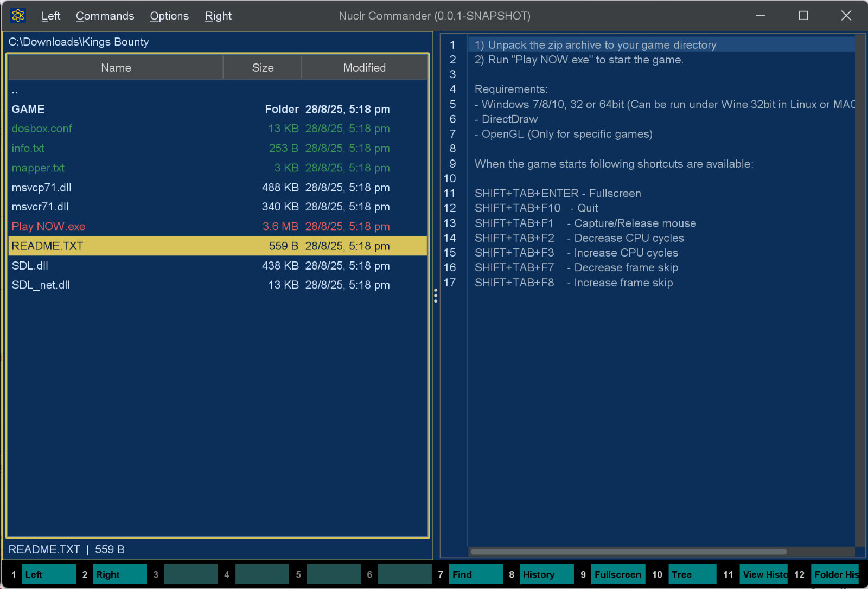This screenshot has width=868, height=589.
Task: Sort files by the Modified column header
Action: 364,68
